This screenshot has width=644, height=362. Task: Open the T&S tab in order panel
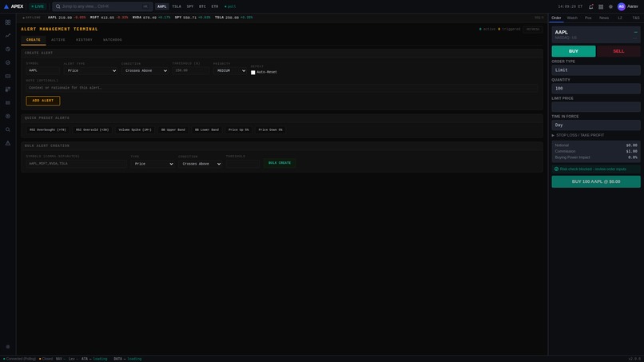click(635, 18)
